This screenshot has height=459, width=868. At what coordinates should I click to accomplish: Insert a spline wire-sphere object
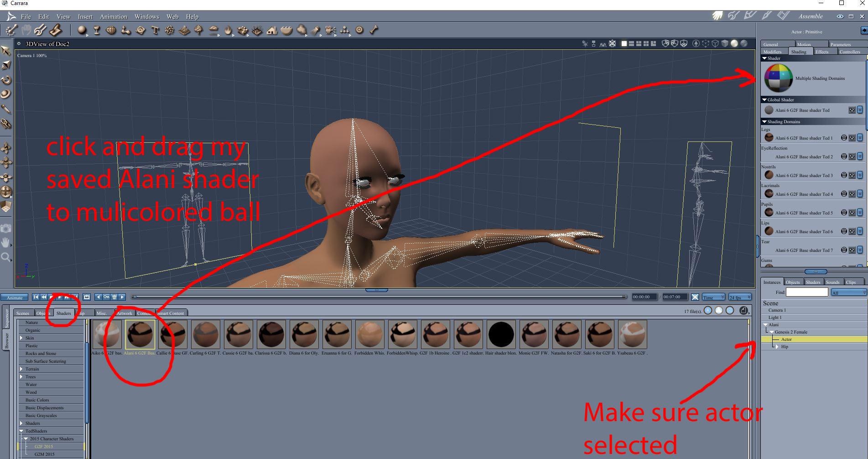[x=111, y=31]
